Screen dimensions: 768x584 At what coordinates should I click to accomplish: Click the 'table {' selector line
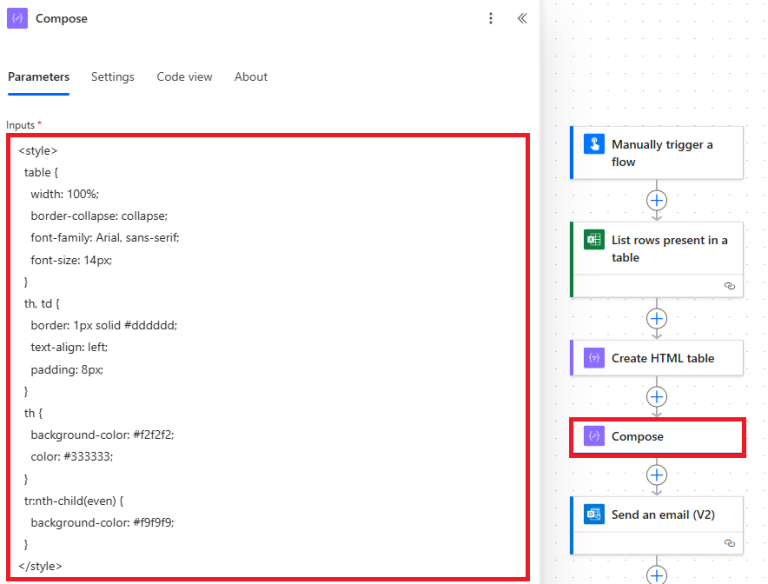[x=41, y=172]
